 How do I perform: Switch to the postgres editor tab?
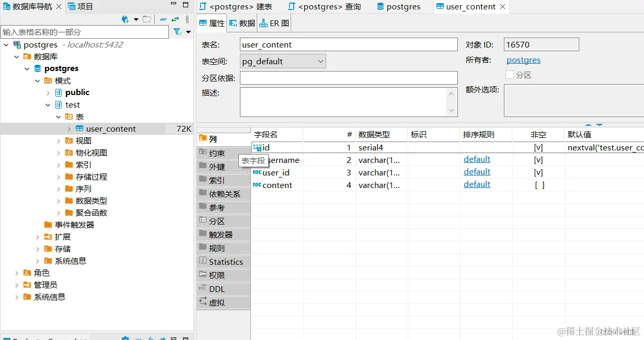[399, 6]
